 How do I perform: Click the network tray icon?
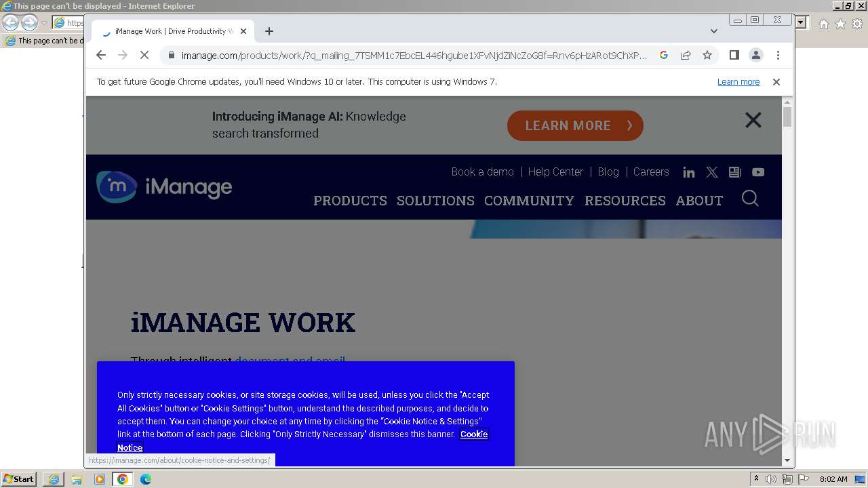[x=787, y=479]
